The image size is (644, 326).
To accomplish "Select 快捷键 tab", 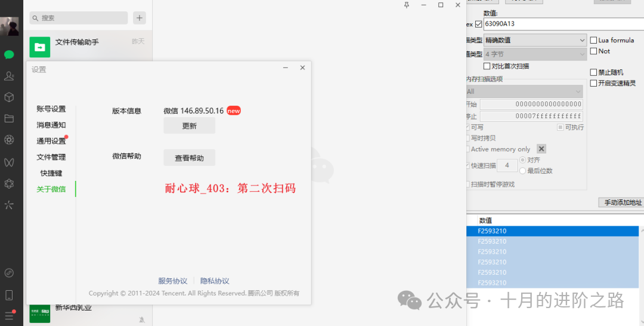I will 51,173.
